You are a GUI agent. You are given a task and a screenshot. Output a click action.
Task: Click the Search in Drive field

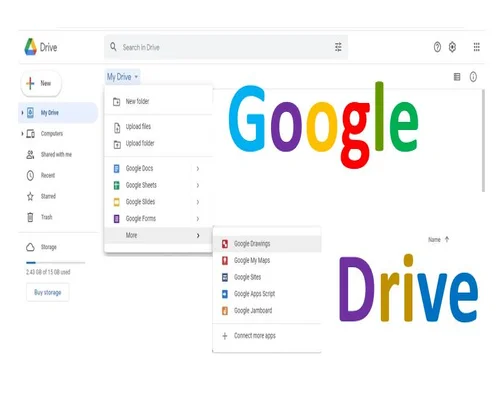226,47
